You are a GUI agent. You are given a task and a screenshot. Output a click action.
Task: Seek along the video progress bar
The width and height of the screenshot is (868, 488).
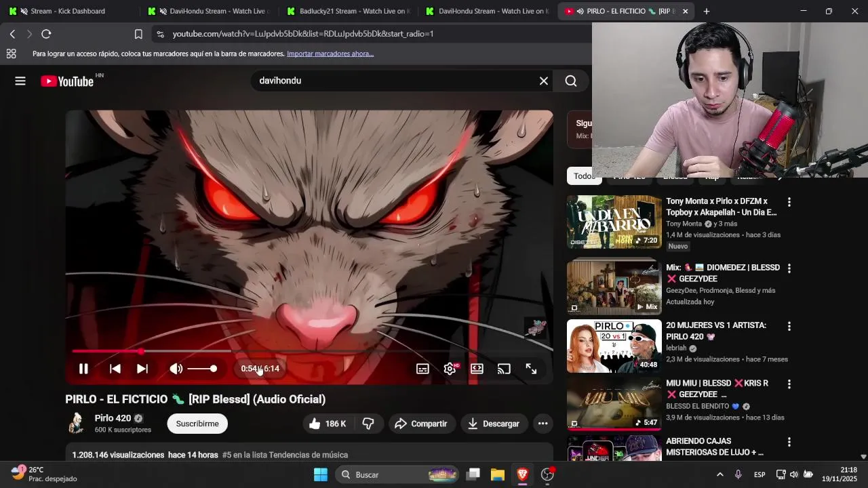coord(309,351)
